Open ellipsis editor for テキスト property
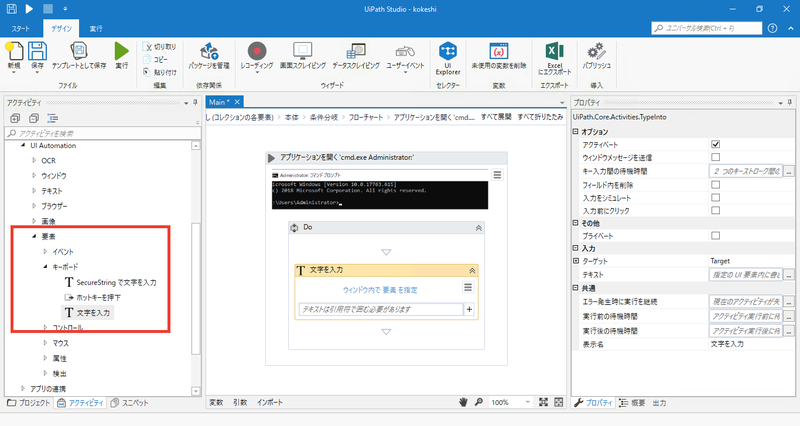800x426 pixels. [x=789, y=274]
